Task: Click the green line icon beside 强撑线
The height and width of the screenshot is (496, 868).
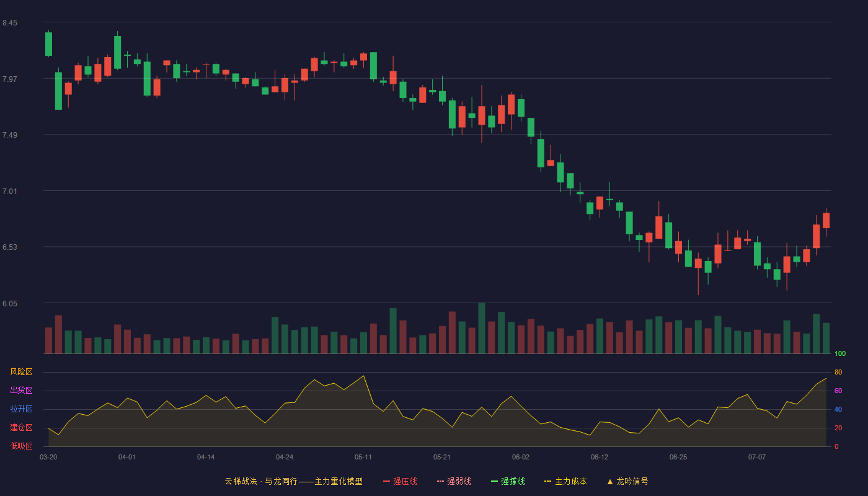Action: coord(495,481)
